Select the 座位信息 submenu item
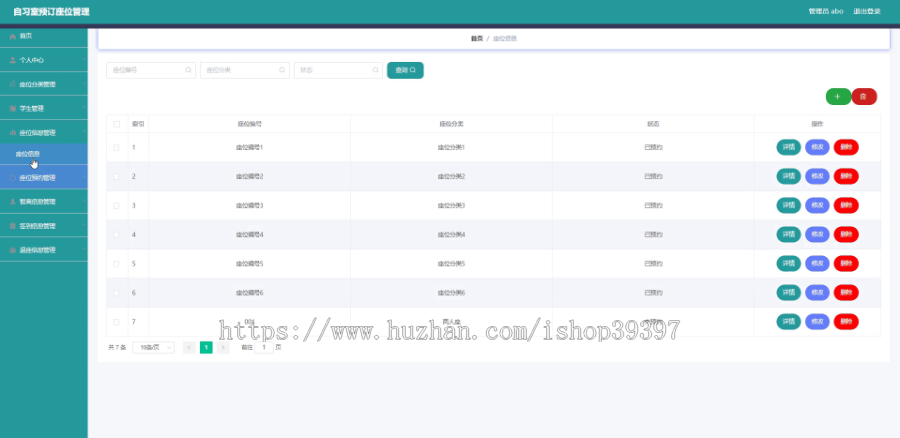This screenshot has height=438, width=900. 44,154
